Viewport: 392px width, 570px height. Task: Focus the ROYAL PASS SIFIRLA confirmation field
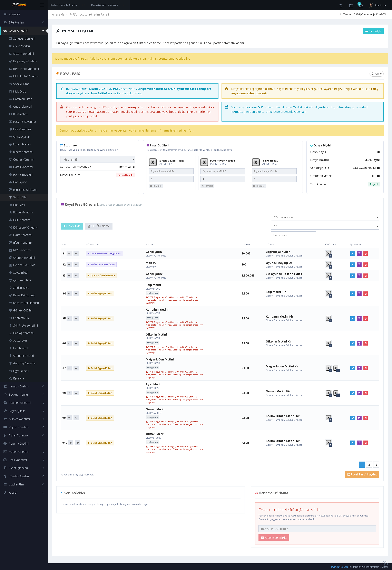[x=317, y=529]
